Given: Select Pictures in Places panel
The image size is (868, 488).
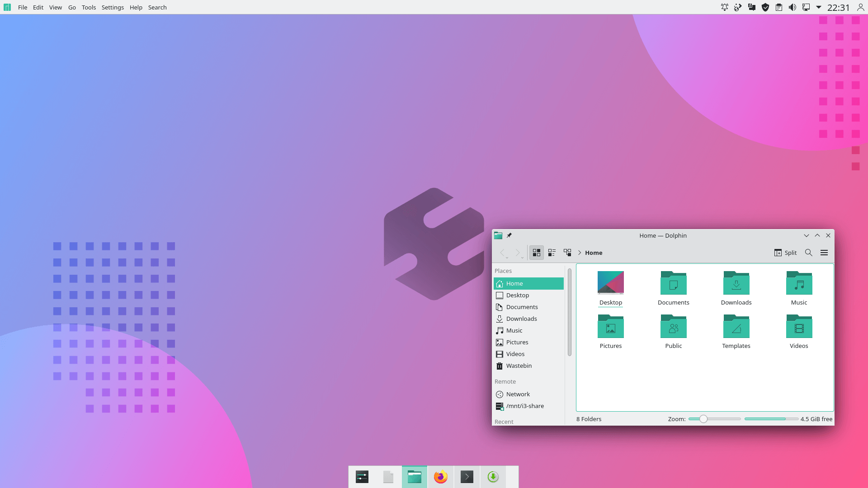Looking at the screenshot, I should (528, 342).
